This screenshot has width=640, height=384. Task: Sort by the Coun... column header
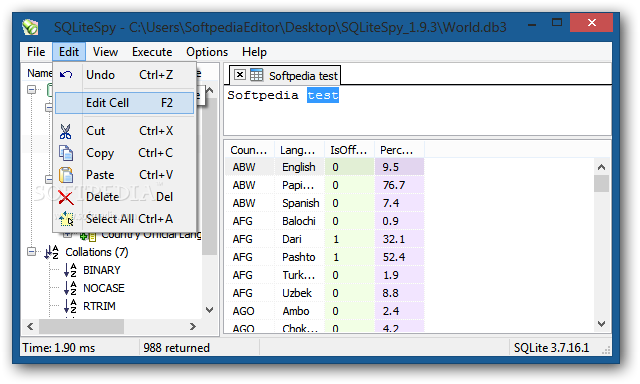coord(249,150)
